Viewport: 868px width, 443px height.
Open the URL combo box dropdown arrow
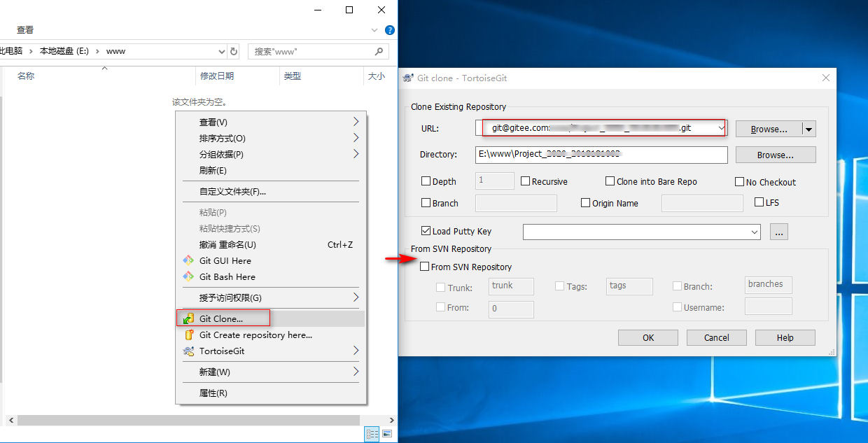[x=721, y=128]
